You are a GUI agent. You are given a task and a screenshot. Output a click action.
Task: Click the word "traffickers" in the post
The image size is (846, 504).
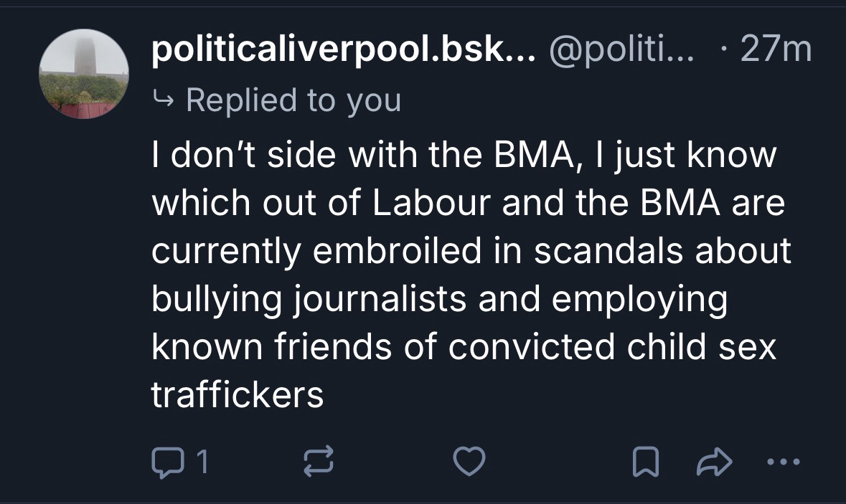pyautogui.click(x=238, y=394)
